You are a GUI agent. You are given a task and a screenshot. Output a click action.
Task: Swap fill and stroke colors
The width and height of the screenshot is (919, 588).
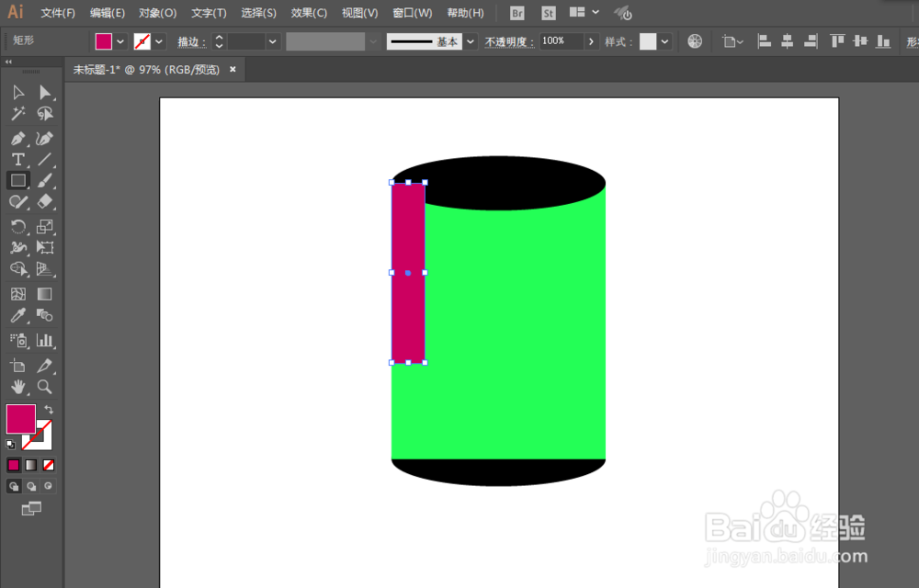click(x=47, y=408)
